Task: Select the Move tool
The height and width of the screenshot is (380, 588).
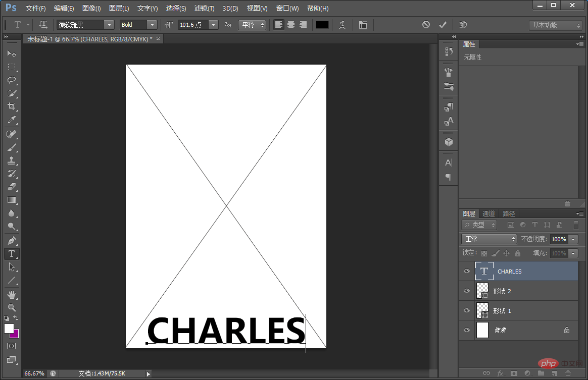Action: click(x=12, y=53)
